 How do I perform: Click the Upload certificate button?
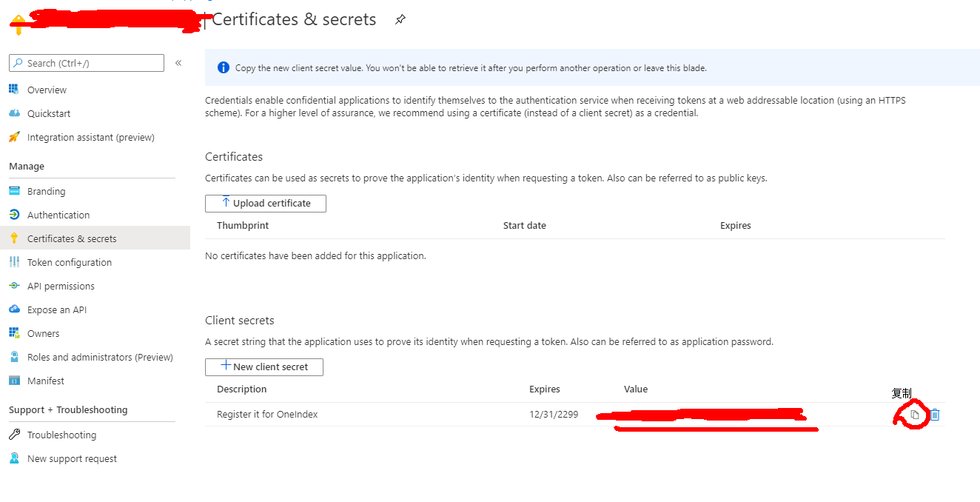click(266, 203)
